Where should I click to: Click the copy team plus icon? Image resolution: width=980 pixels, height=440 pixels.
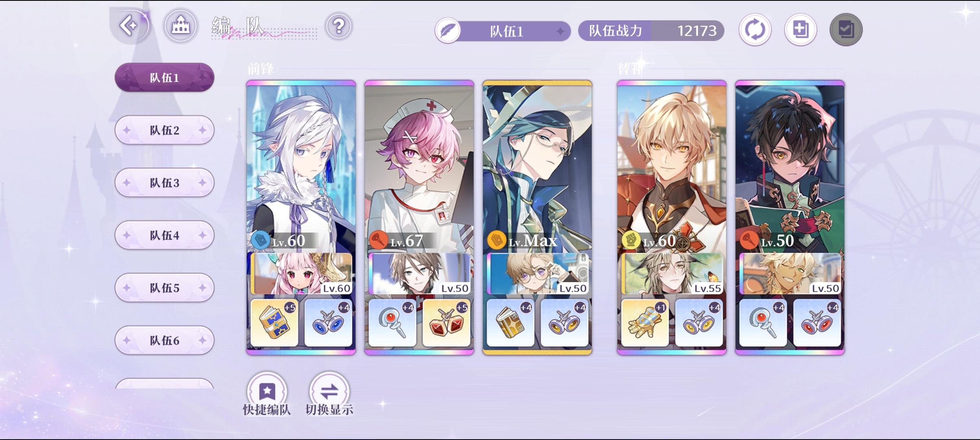click(800, 30)
